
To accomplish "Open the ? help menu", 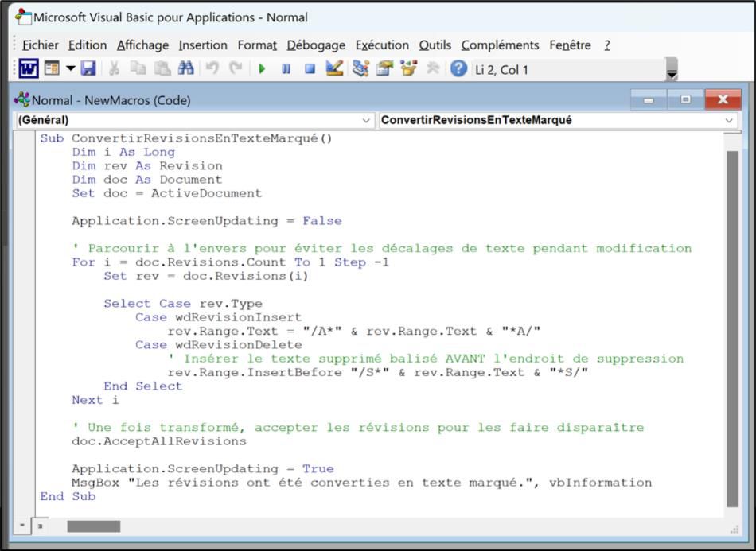I will [x=607, y=45].
